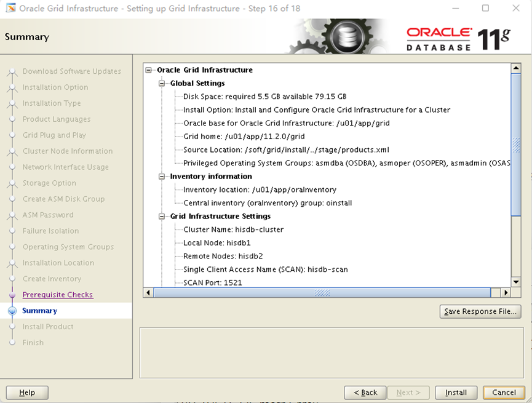
Task: Select the Failure Isolation step
Action: pyautogui.click(x=50, y=231)
